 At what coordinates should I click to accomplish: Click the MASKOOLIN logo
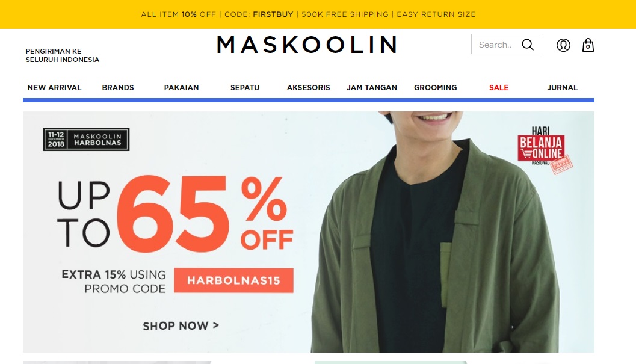click(x=307, y=45)
